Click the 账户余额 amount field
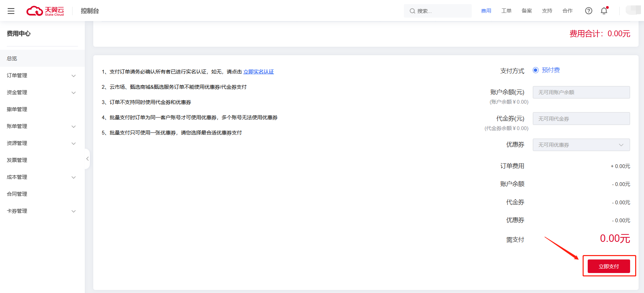 coord(581,92)
